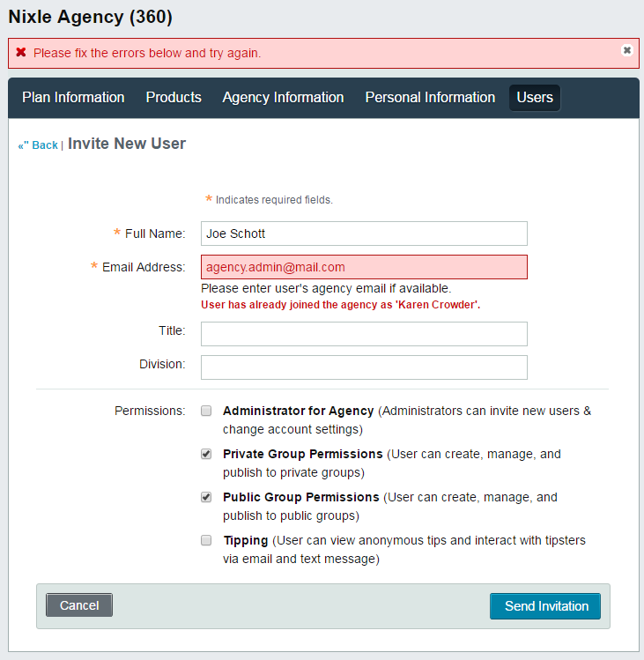Image resolution: width=644 pixels, height=660 pixels.
Task: Click the agency email hint text
Action: click(x=326, y=288)
